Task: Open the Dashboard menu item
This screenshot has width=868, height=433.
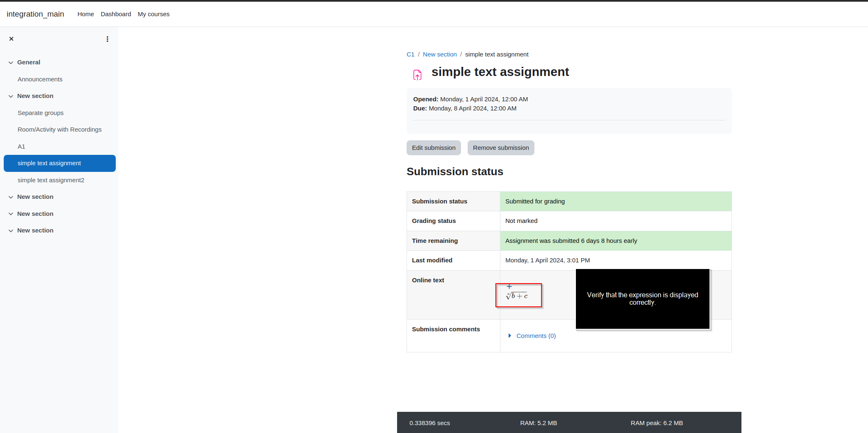Action: pos(116,14)
